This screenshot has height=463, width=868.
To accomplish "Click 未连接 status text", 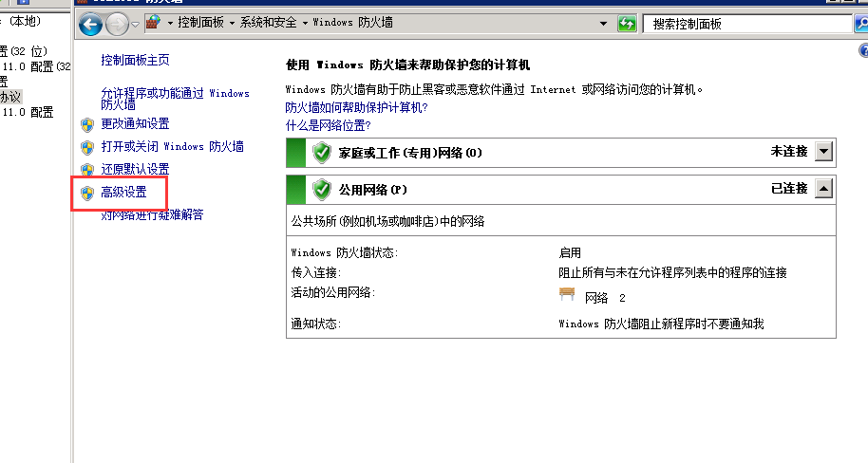I will (789, 152).
